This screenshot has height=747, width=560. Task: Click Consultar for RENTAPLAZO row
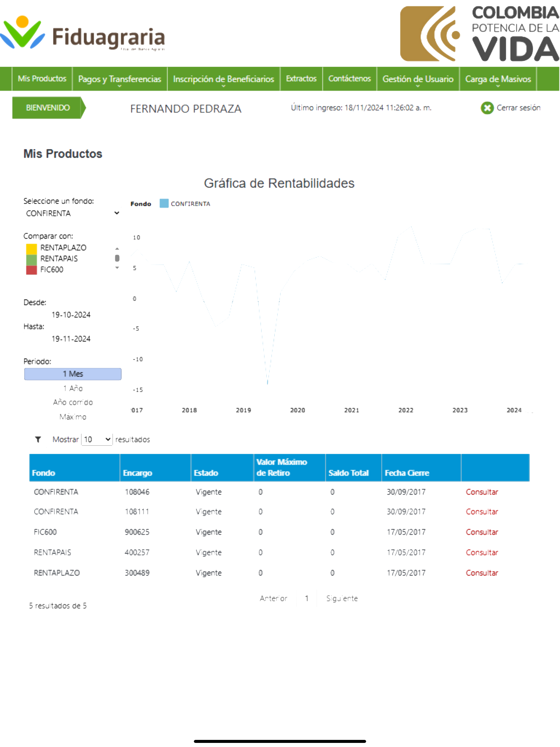[482, 573]
